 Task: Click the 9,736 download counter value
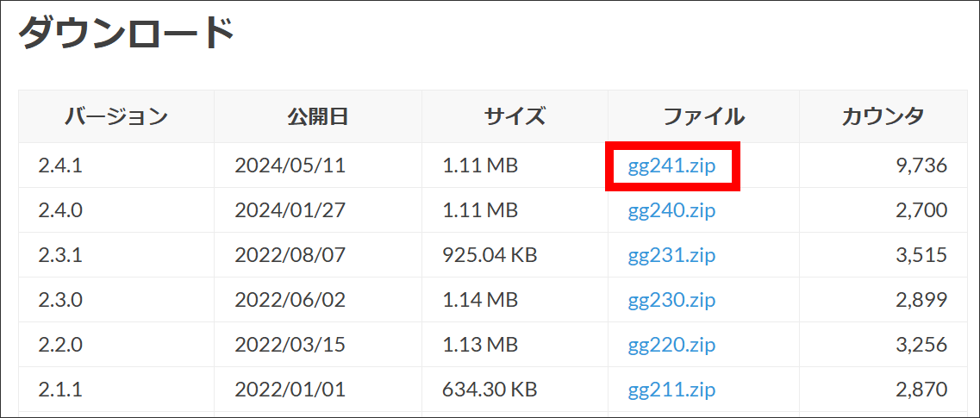[921, 165]
